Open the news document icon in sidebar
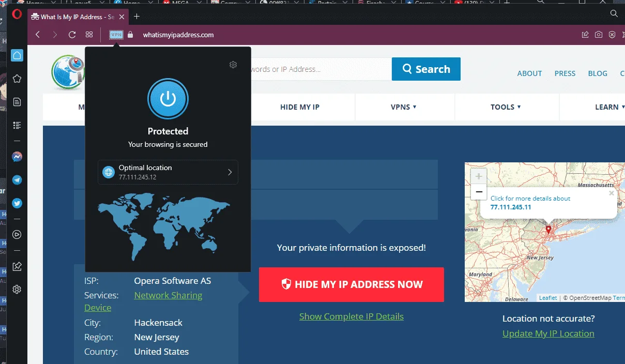 point(17,102)
